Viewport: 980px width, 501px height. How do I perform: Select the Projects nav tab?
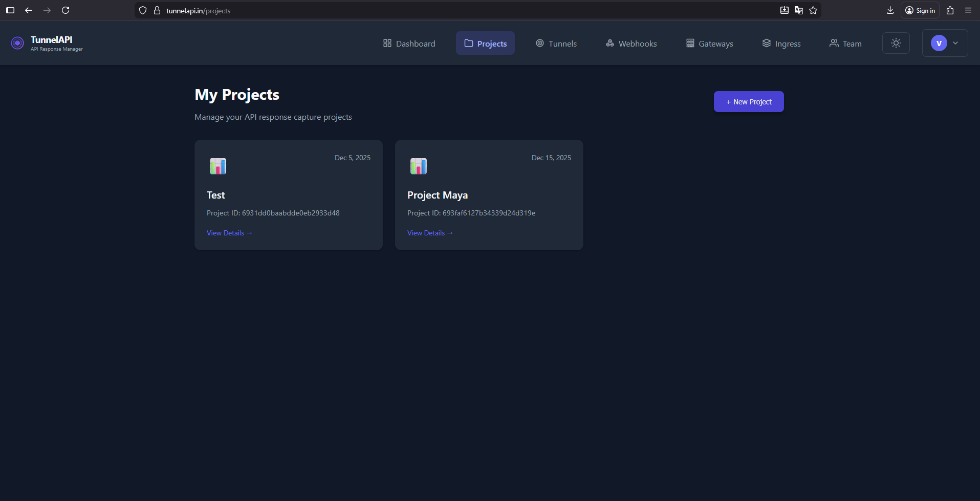click(485, 43)
